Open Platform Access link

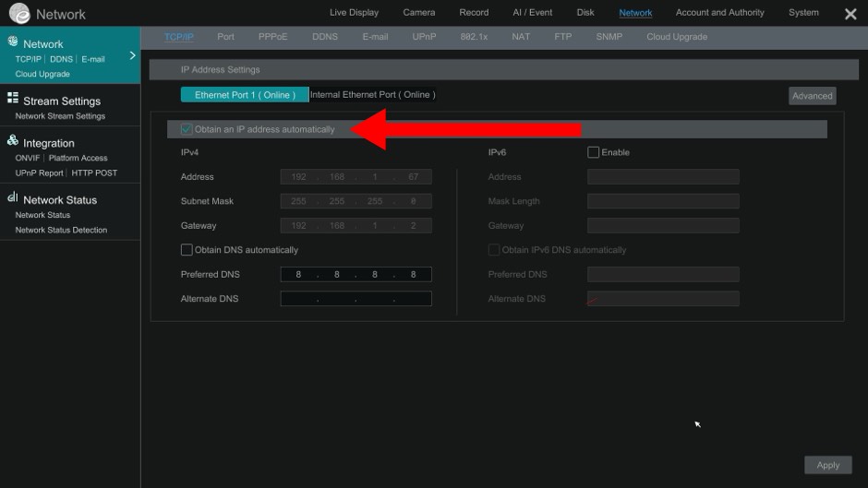[78, 159]
